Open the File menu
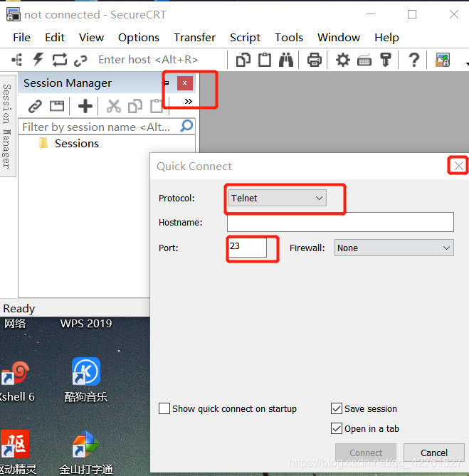469x476 pixels. (x=21, y=37)
